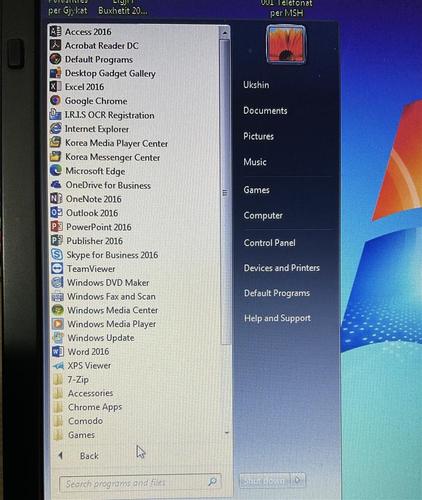Open Documents from the right pane
422x500 pixels.
click(x=265, y=110)
